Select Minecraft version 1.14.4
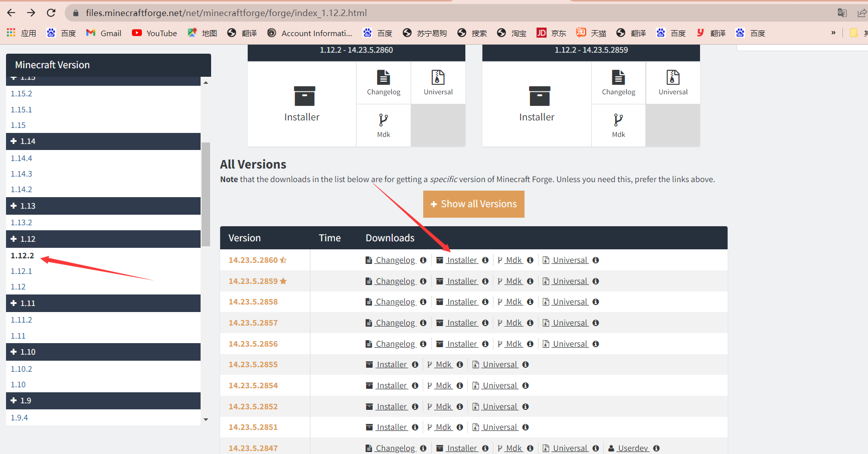Screen dimensions: 868x454 22,159
